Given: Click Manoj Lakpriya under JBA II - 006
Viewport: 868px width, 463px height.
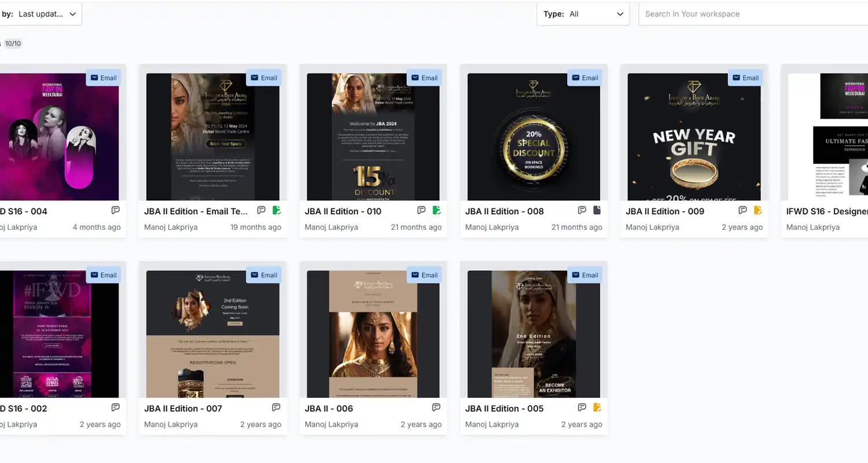Looking at the screenshot, I should tap(330, 424).
